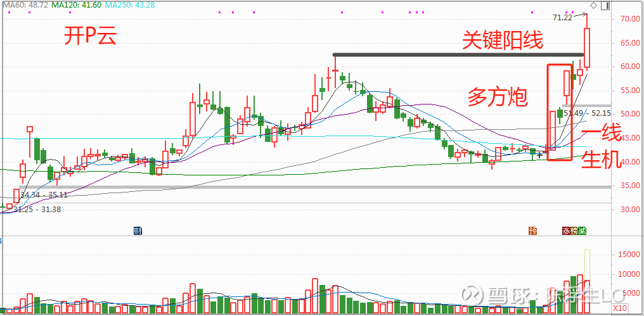Click the red rectangle box around candles
This screenshot has width=644, height=316.
pyautogui.click(x=548, y=111)
